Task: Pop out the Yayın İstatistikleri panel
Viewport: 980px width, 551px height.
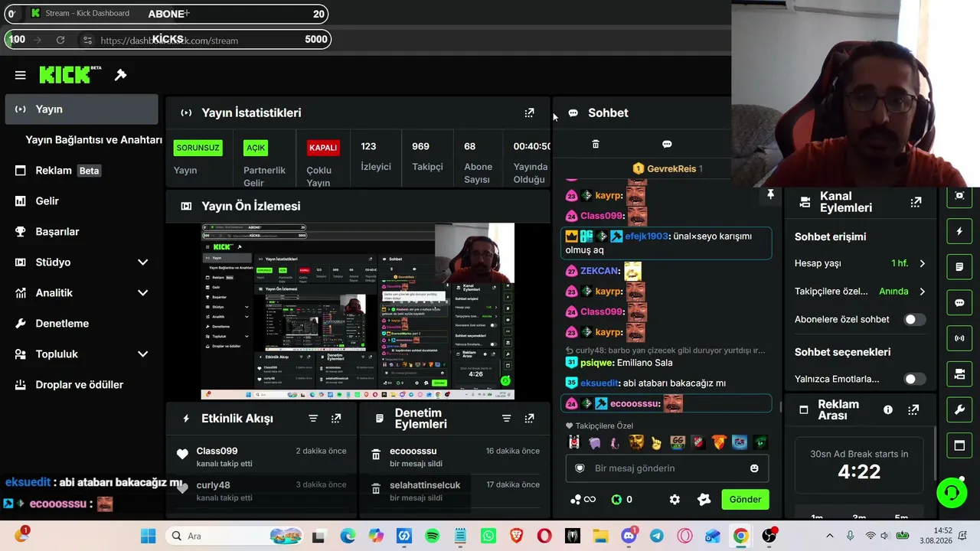Action: click(x=529, y=112)
